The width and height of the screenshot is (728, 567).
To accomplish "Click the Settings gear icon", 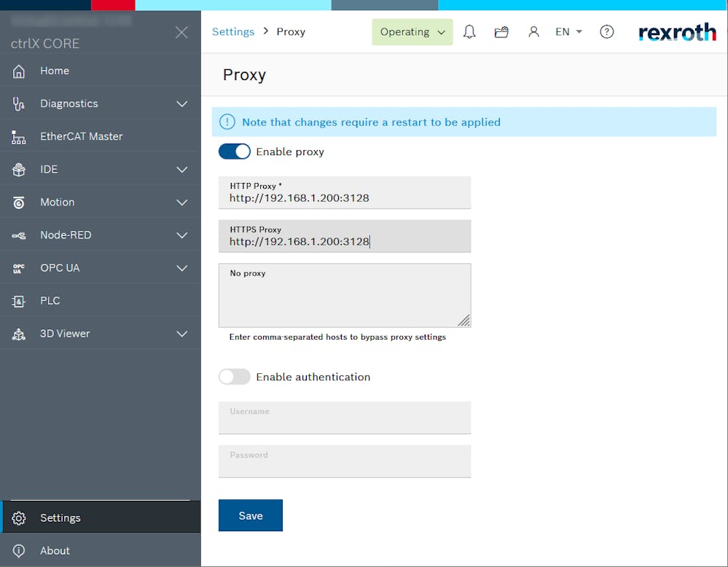I will 18,517.
